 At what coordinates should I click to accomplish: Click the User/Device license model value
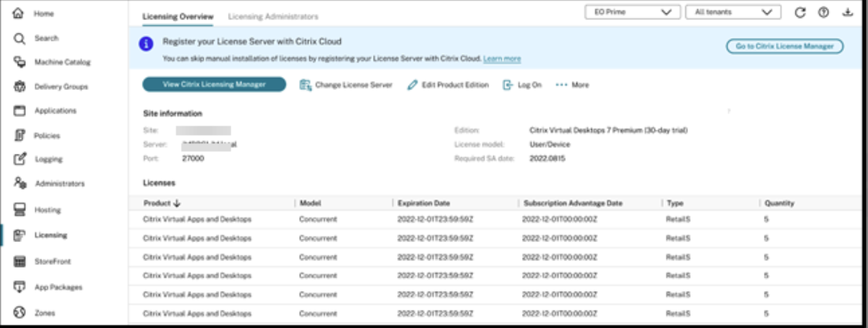coord(550,145)
